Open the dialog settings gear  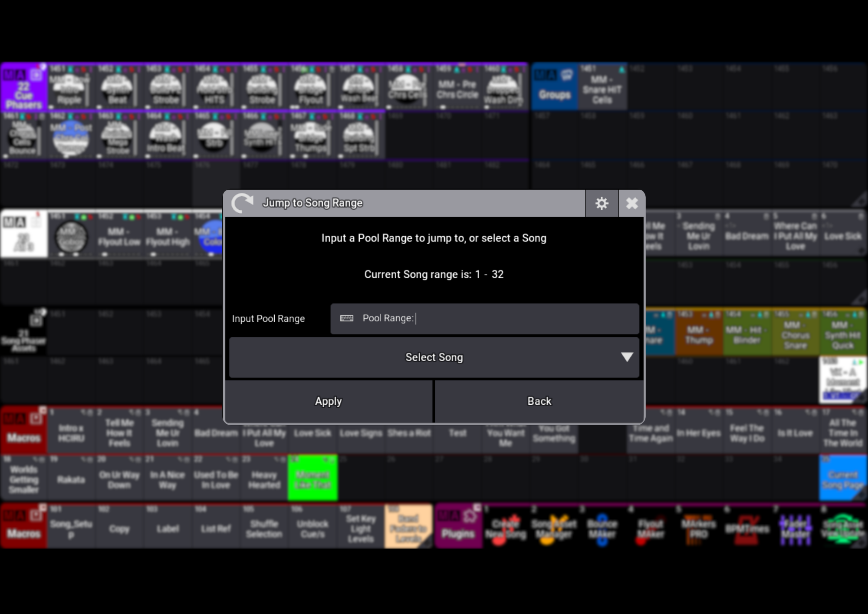click(602, 203)
